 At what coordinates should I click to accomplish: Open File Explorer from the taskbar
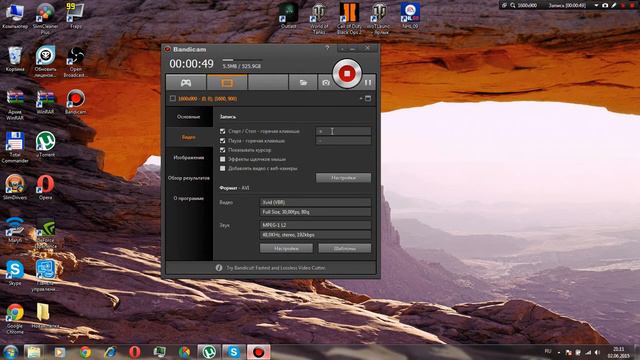coord(34,351)
